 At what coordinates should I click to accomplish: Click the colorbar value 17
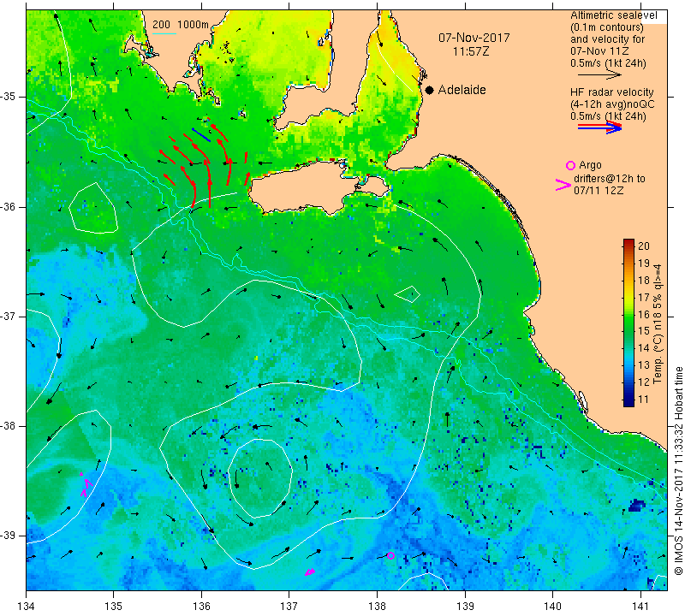pyautogui.click(x=644, y=297)
